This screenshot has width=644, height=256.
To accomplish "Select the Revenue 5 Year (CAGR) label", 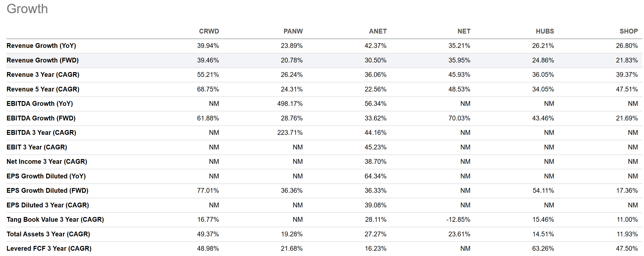I will click(x=43, y=89).
